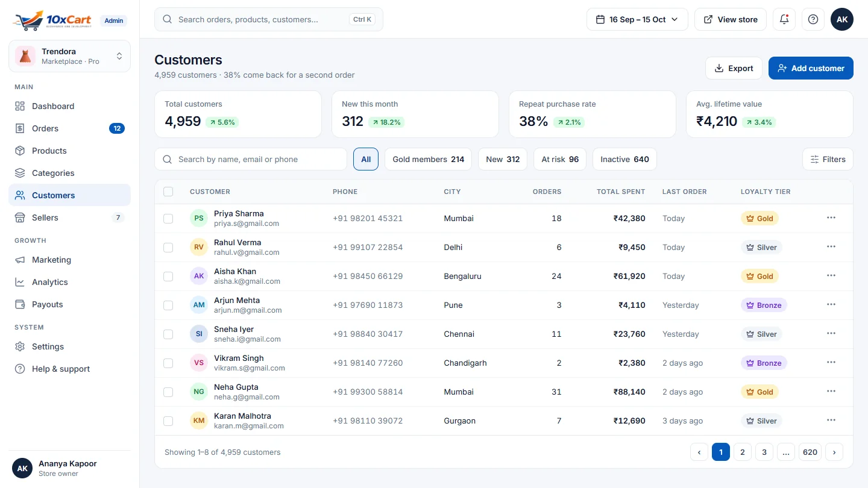Go to page 620
Screen dimensions: 868x488
point(810,452)
